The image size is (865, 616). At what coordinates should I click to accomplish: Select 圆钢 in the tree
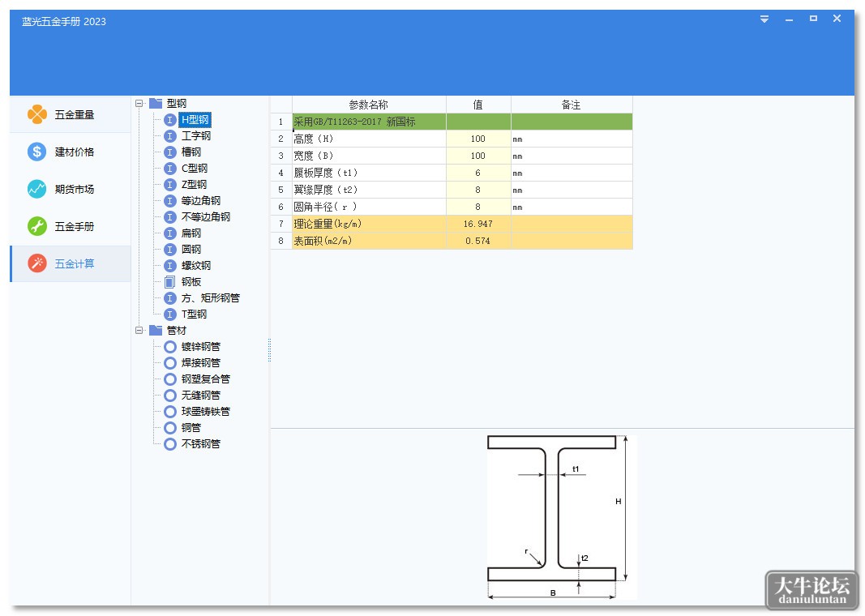click(191, 250)
